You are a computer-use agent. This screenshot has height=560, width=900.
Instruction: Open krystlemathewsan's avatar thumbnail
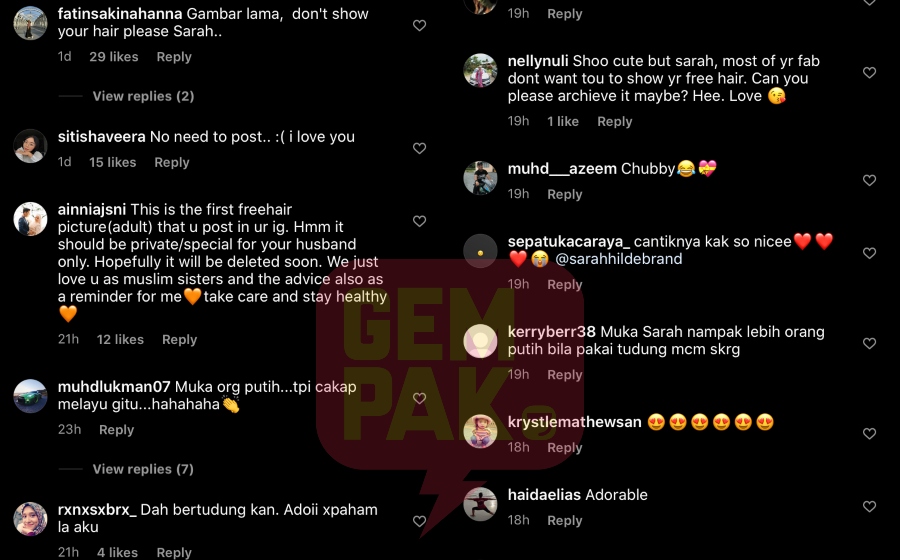tap(480, 431)
